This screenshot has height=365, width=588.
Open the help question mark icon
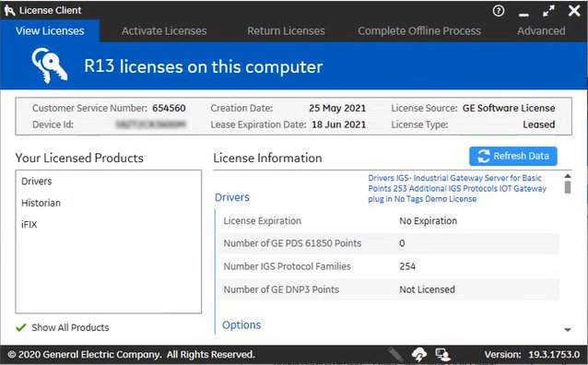[499, 11]
